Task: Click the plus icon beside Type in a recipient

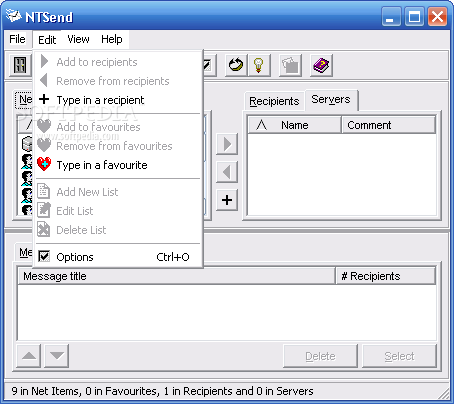Action: point(44,99)
